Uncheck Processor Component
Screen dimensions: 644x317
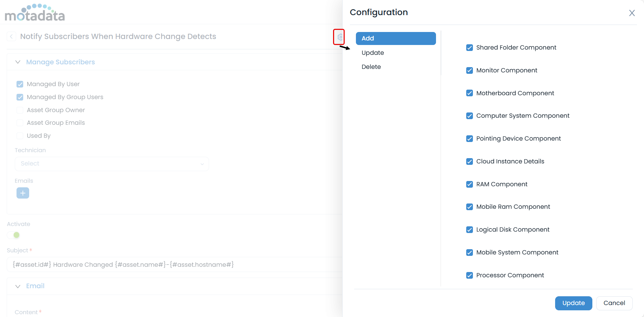tap(470, 275)
